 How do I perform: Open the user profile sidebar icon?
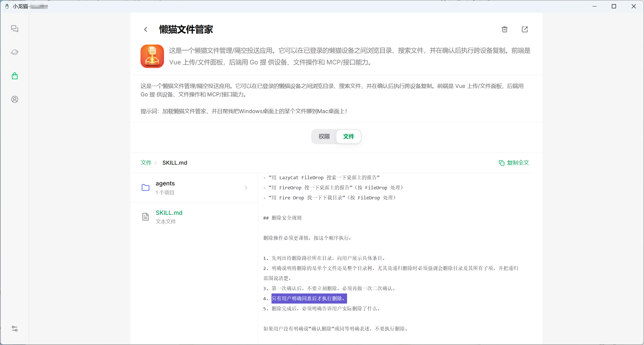(x=15, y=99)
